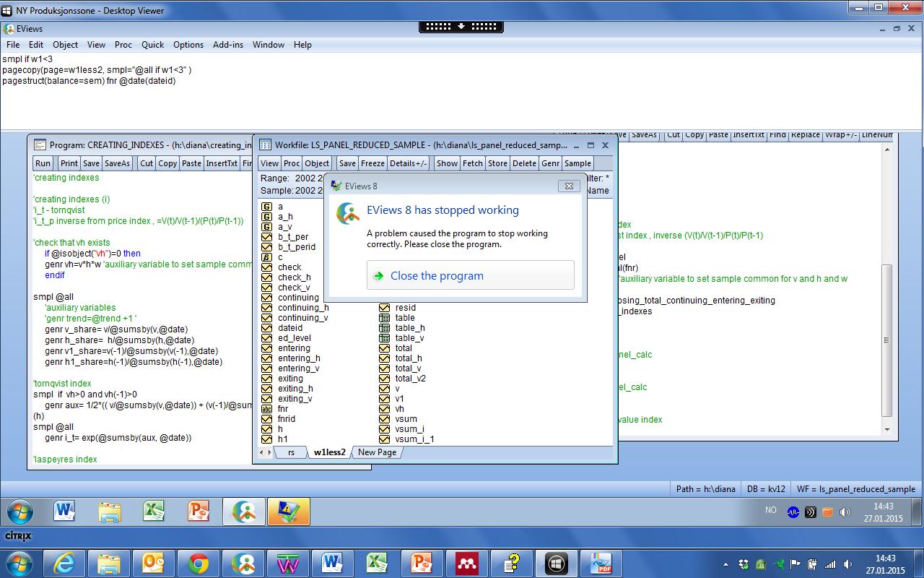The height and width of the screenshot is (578, 924).
Task: Click the New Page tab
Action: click(377, 452)
